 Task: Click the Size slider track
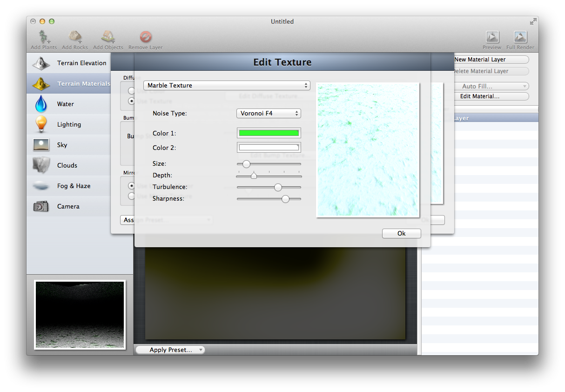click(x=269, y=164)
